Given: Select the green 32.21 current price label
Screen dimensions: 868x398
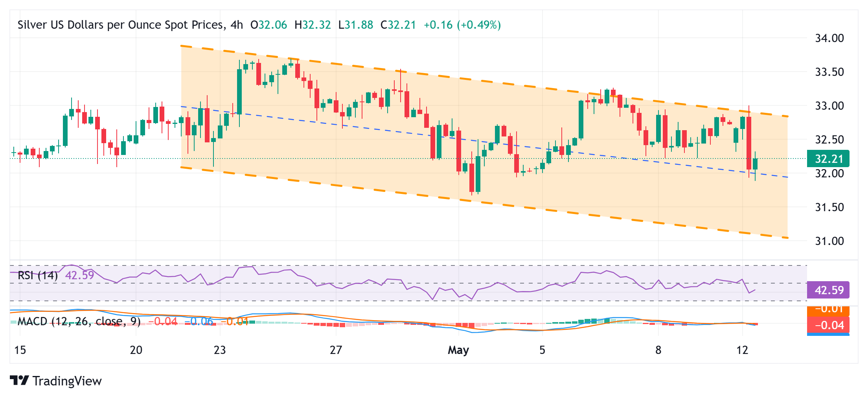Looking at the screenshot, I should click(828, 159).
